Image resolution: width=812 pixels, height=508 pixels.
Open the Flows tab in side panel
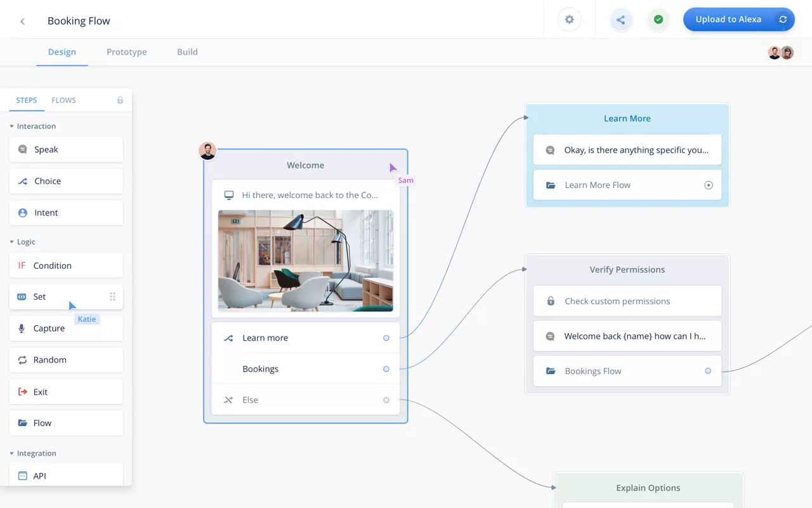click(x=63, y=100)
